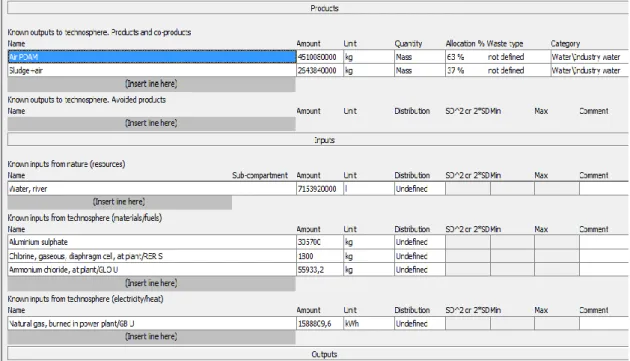
Task: Click the Mass quantity in Sludge-air row
Action: pyautogui.click(x=419, y=70)
